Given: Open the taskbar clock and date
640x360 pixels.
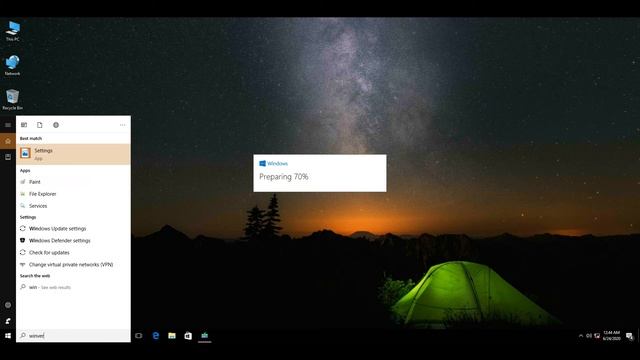Looking at the screenshot, I should [x=611, y=336].
